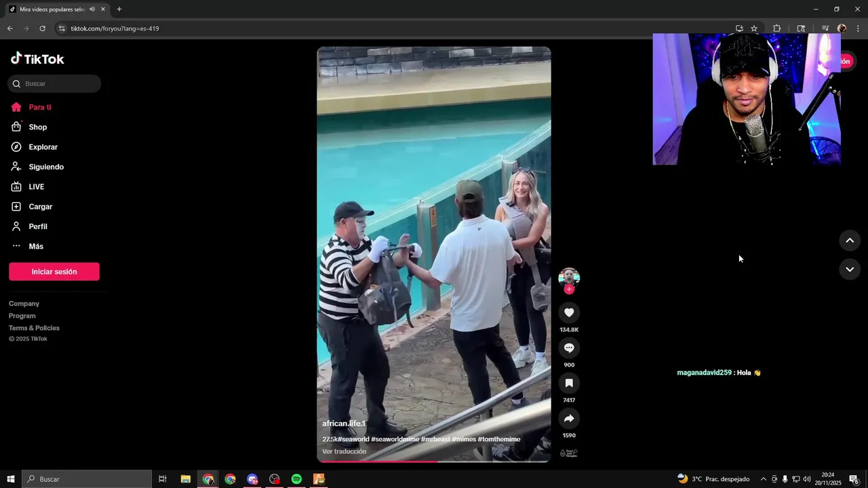The image size is (868, 488).
Task: Mute the tab audio speaker icon
Action: tap(92, 9)
